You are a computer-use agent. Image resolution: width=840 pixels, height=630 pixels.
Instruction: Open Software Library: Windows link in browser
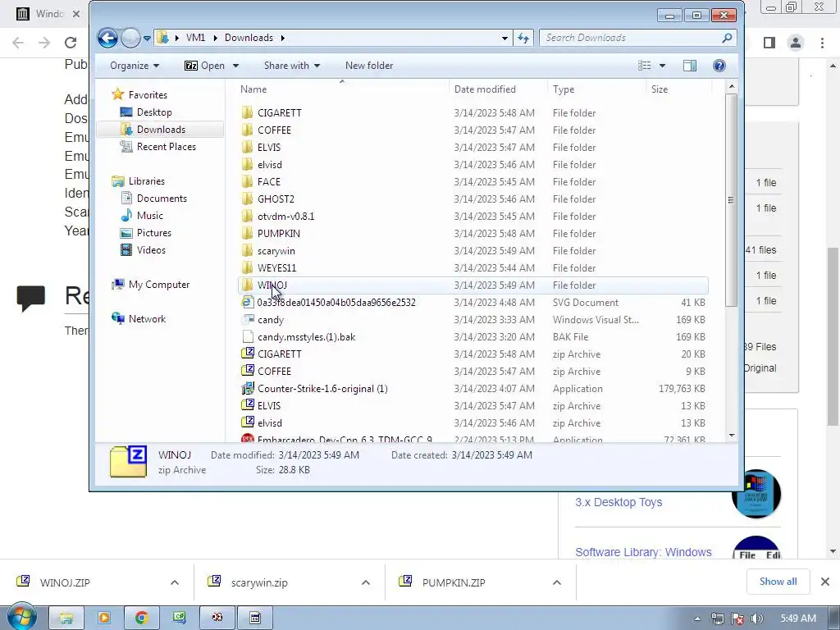[643, 552]
